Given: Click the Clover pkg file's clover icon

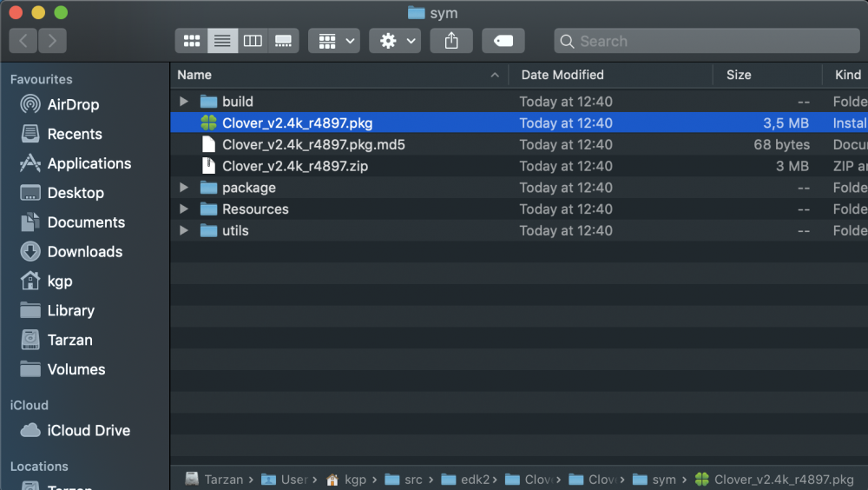Looking at the screenshot, I should click(208, 123).
